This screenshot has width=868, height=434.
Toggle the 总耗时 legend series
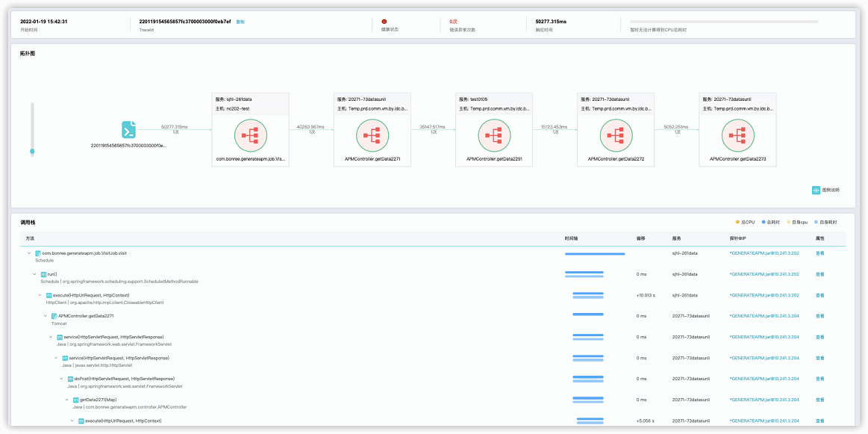tap(771, 222)
